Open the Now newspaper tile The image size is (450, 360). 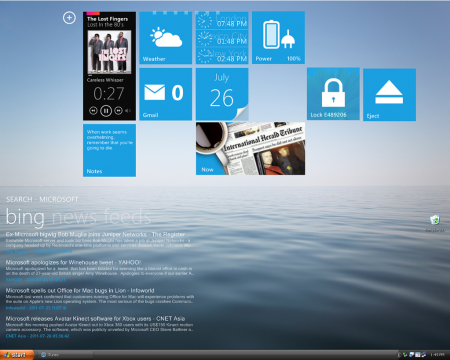click(250, 149)
